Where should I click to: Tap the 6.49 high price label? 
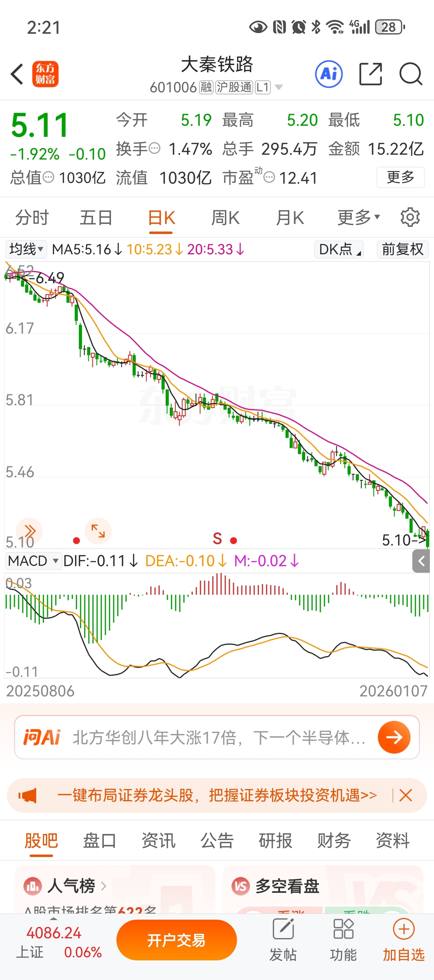[50, 278]
